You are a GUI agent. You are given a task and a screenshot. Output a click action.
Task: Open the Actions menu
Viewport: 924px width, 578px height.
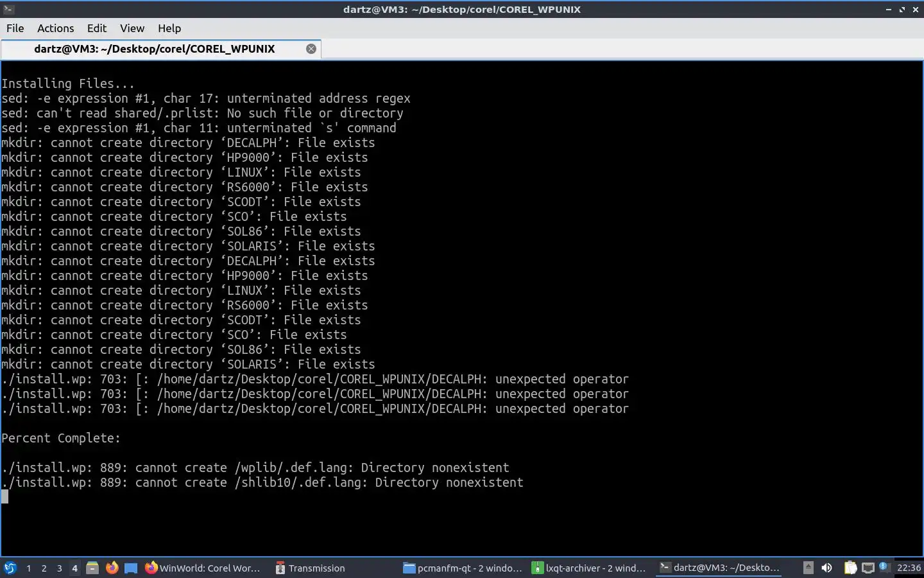click(x=55, y=28)
